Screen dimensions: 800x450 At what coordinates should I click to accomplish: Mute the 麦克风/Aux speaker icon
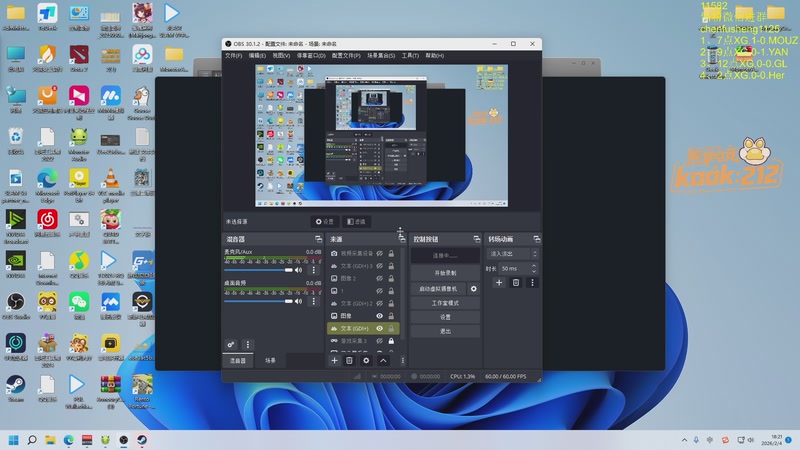coord(297,270)
